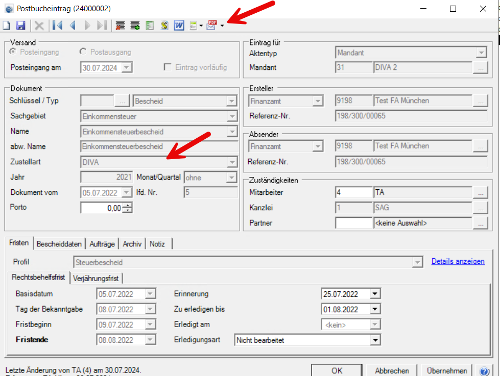
Task: Click the Ersteller Referenz-Nr. field
Action: [x=411, y=116]
